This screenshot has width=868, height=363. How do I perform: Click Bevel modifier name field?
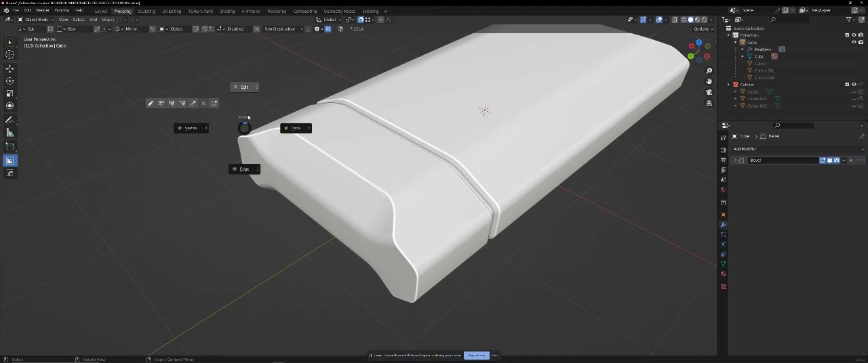783,161
